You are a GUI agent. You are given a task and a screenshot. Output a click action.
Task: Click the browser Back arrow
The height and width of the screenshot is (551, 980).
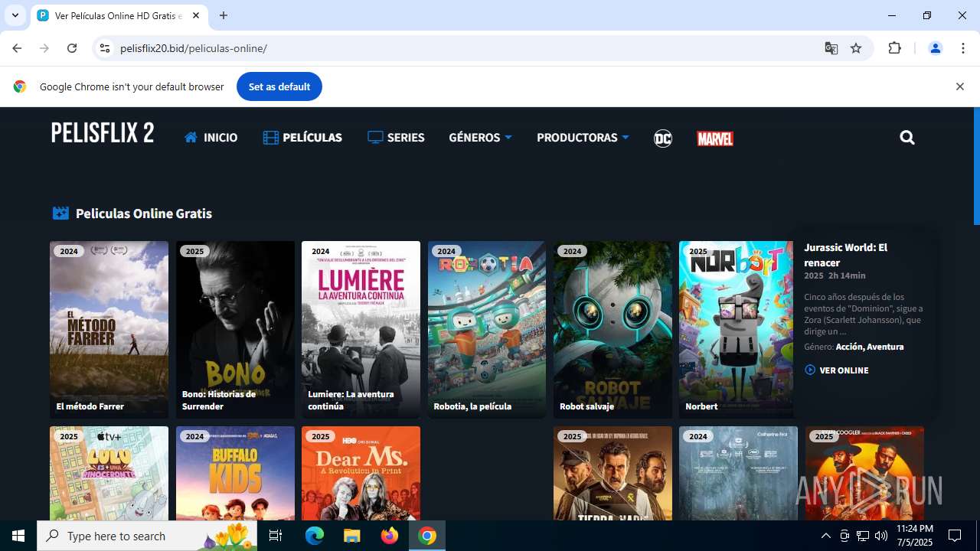17,48
